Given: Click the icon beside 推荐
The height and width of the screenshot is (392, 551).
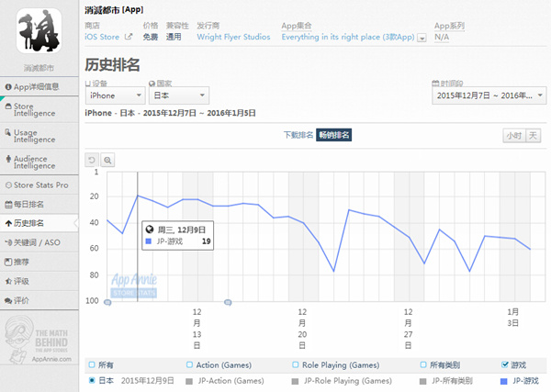Looking at the screenshot, I should click(8, 262).
